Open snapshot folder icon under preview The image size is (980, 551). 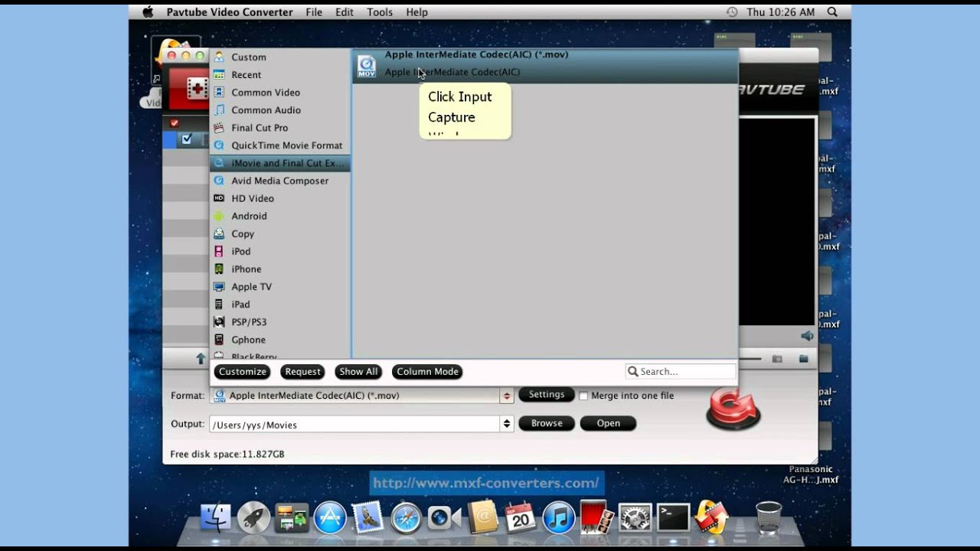click(804, 359)
